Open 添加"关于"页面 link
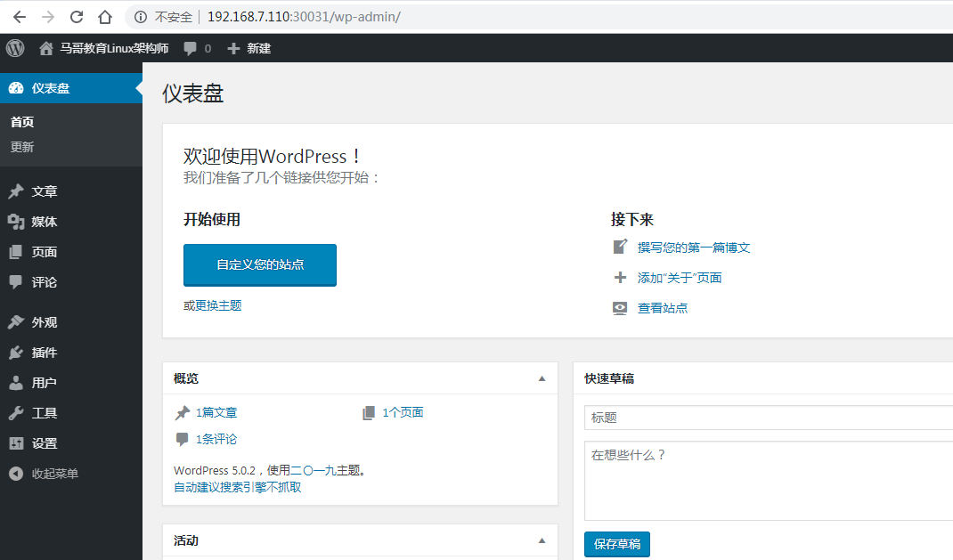This screenshot has width=953, height=560. (x=680, y=278)
